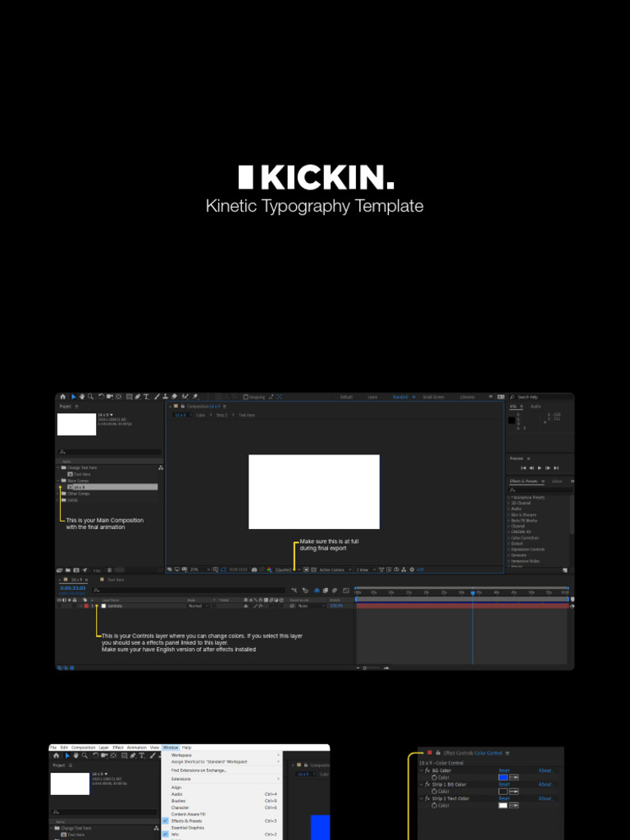
Task: Toggle the fx switch for Strip 1 BG Color
Action: [x=427, y=784]
